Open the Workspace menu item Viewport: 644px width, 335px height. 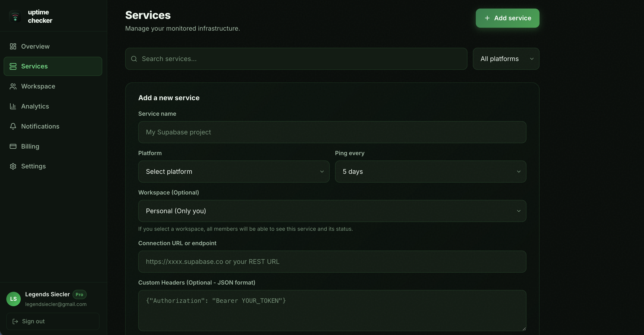tap(53, 86)
